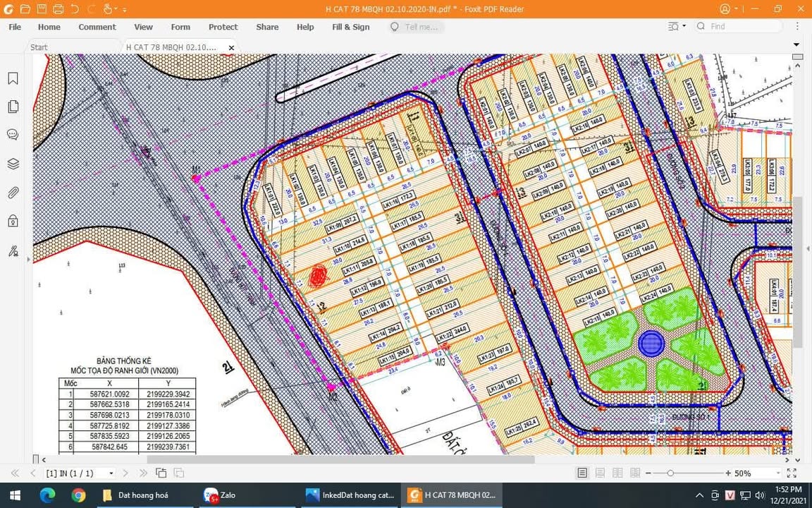This screenshot has height=508, width=812.
Task: Open the page number dropdown
Action: tap(110, 473)
